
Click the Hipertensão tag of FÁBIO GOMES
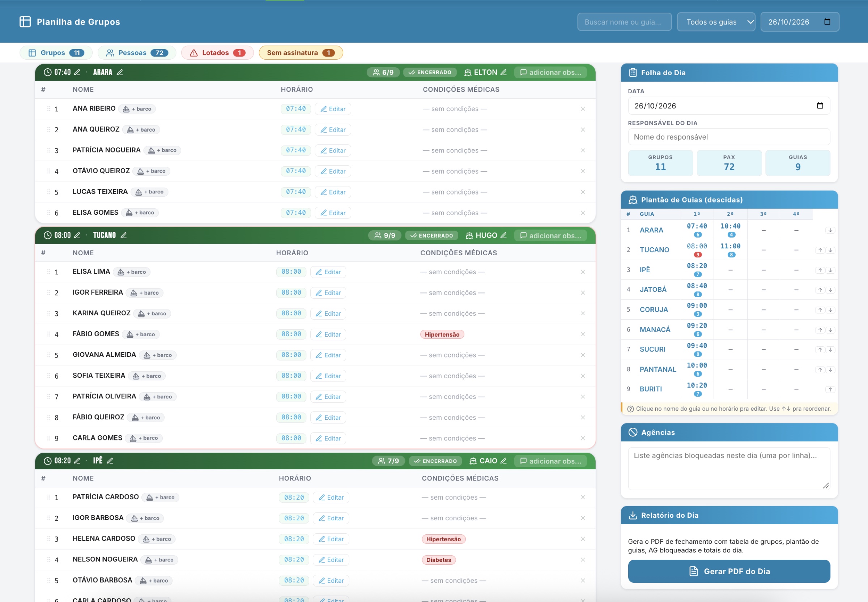point(442,334)
